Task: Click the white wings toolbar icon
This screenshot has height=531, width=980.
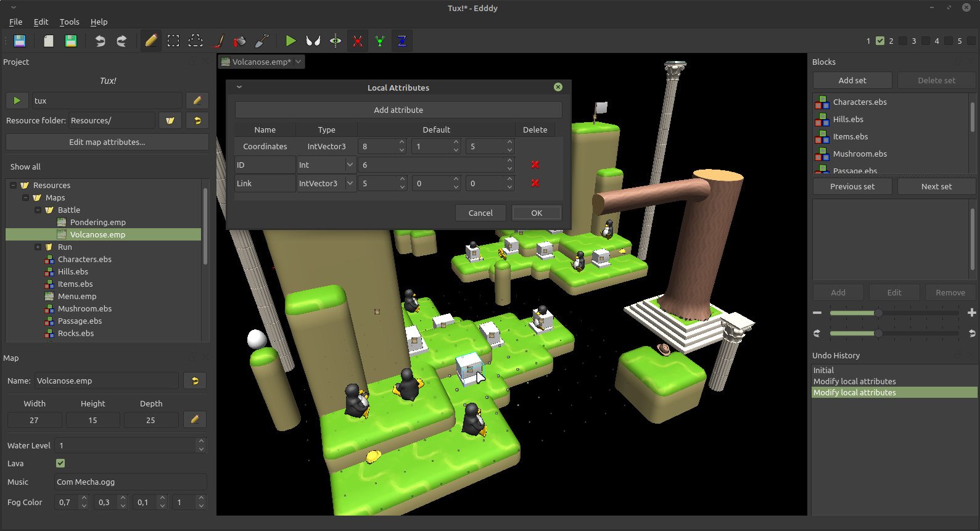Action: point(313,41)
